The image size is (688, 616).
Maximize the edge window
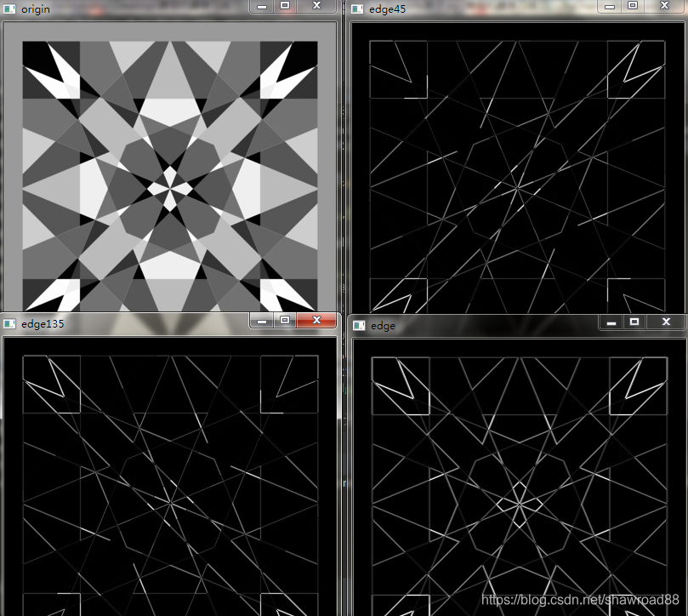(x=634, y=322)
